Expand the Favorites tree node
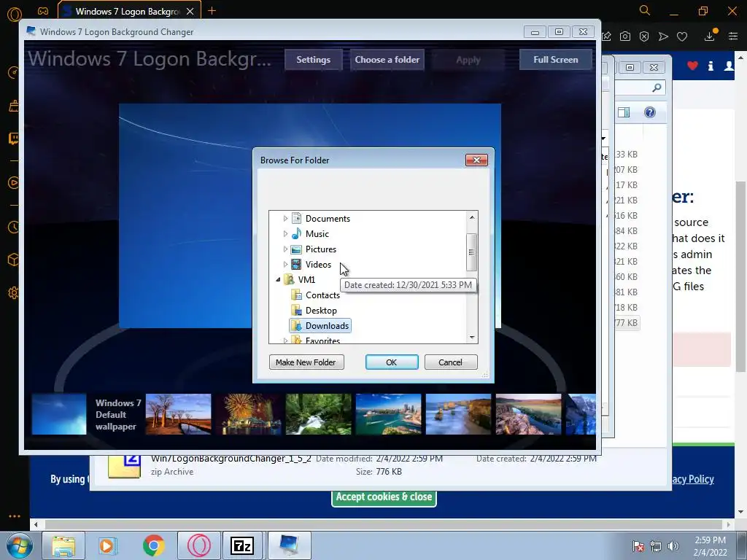 (285, 341)
